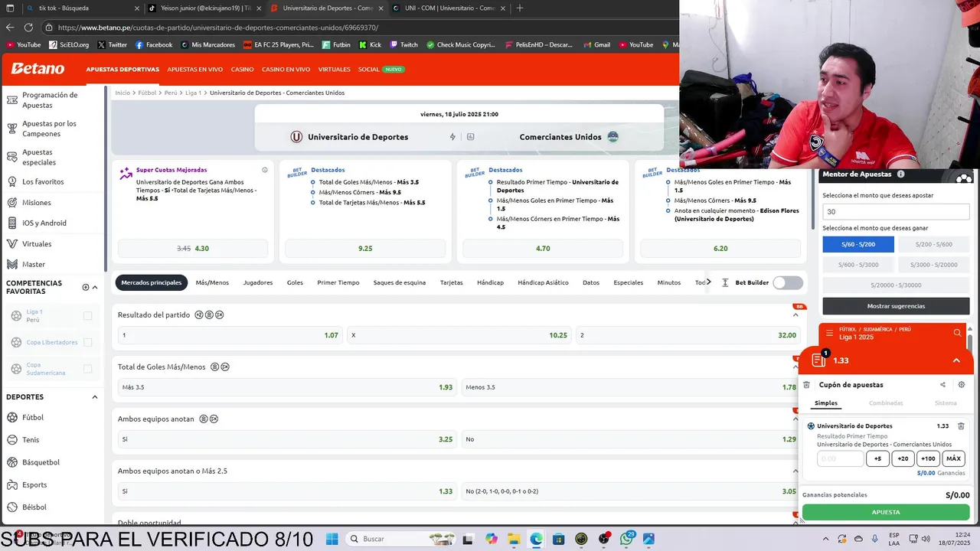980x551 pixels.
Task: Open iOS y Android sidebar entry
Action: [44, 223]
